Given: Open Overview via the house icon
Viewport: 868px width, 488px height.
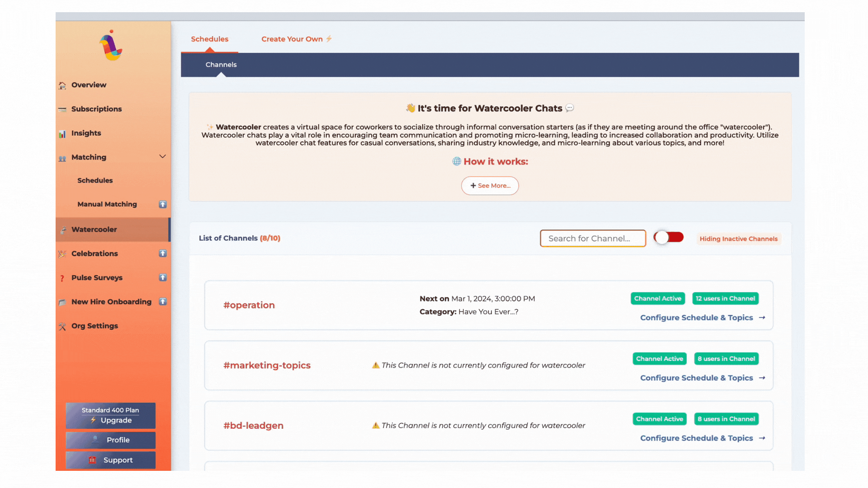Looking at the screenshot, I should click(62, 85).
